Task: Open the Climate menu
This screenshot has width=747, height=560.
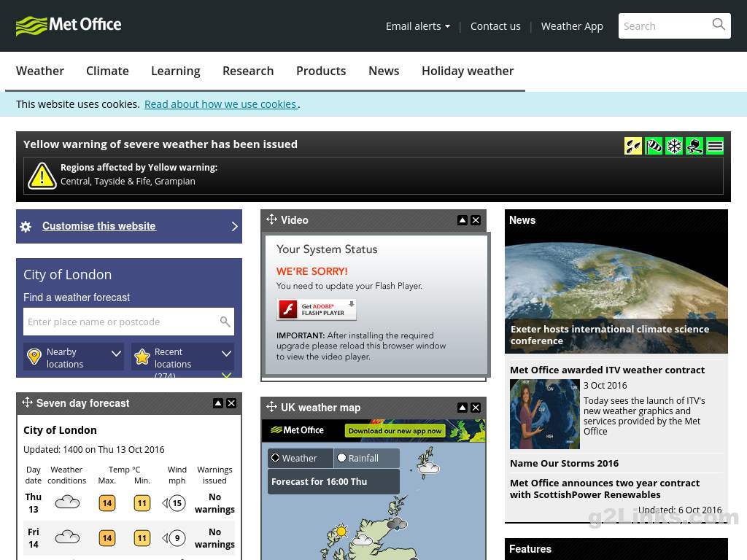Action: coord(108,71)
